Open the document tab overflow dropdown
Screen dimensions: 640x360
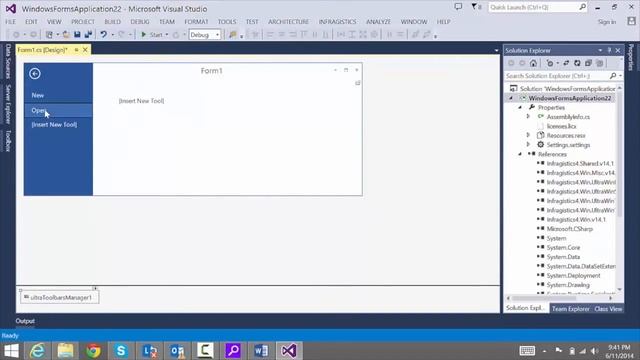coord(496,51)
